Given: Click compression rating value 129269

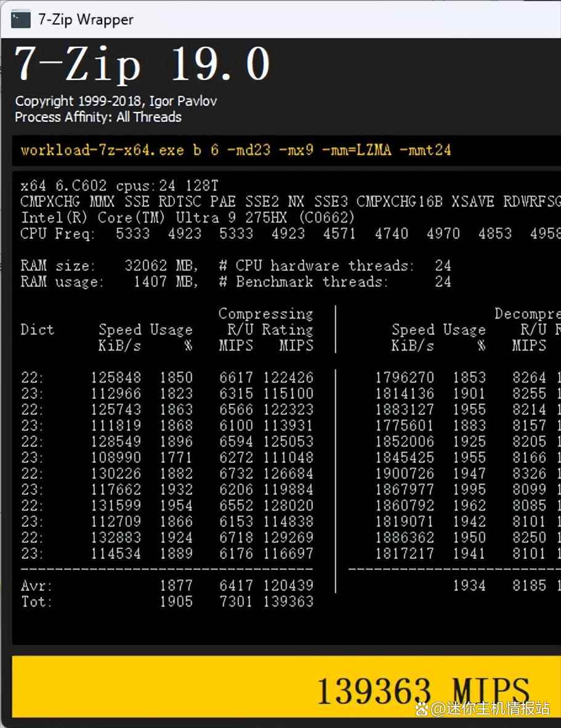Looking at the screenshot, I should [x=288, y=538].
